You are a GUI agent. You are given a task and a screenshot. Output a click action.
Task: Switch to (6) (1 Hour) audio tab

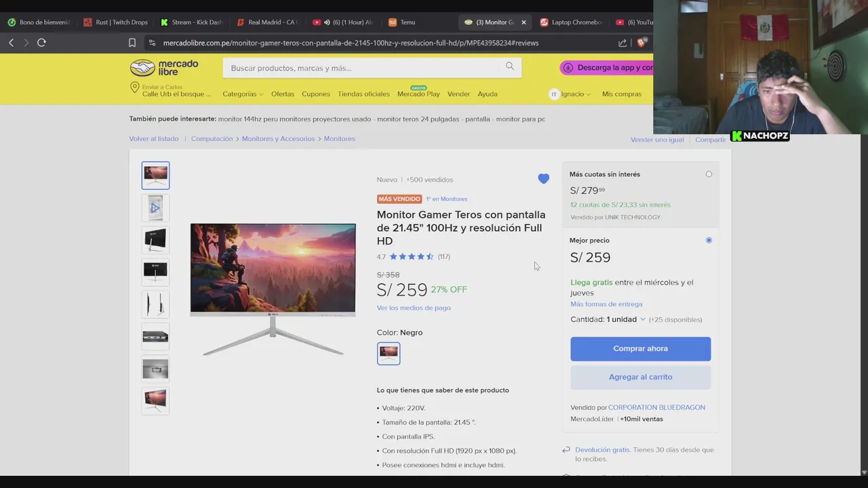coord(342,22)
